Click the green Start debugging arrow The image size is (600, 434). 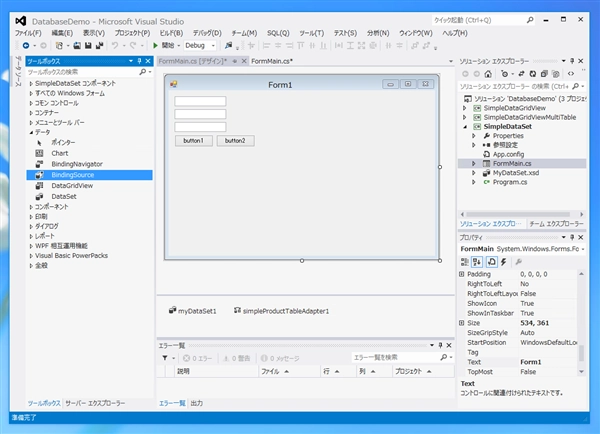coord(155,46)
